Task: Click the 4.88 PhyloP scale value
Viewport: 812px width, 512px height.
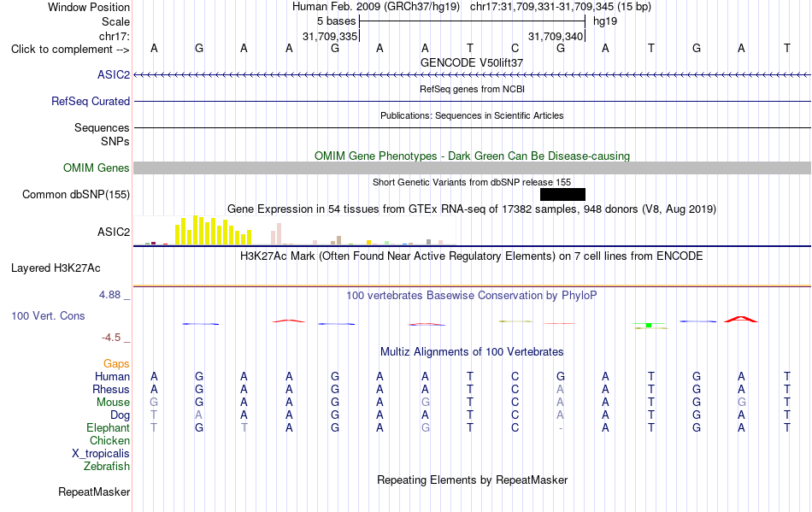Action: pyautogui.click(x=109, y=295)
